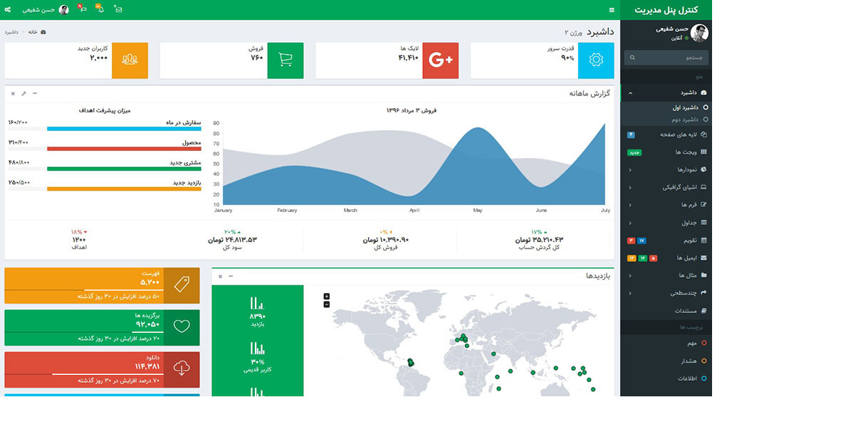Open the bell notifications icon

click(x=100, y=9)
